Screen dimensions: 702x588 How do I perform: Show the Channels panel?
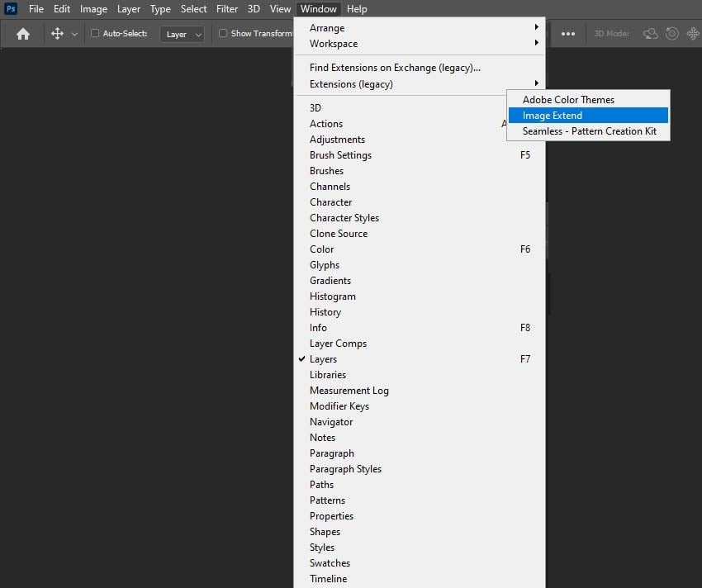[420, 187]
